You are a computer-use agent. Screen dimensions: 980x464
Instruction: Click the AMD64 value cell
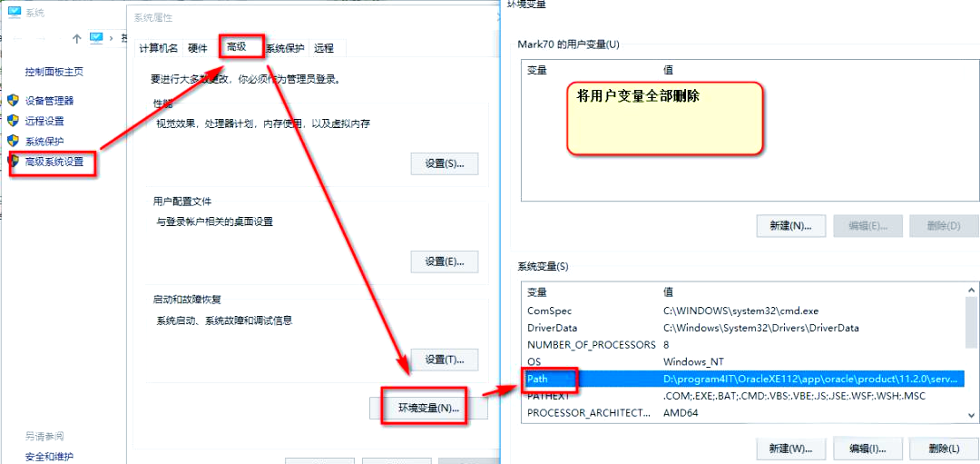pos(681,413)
